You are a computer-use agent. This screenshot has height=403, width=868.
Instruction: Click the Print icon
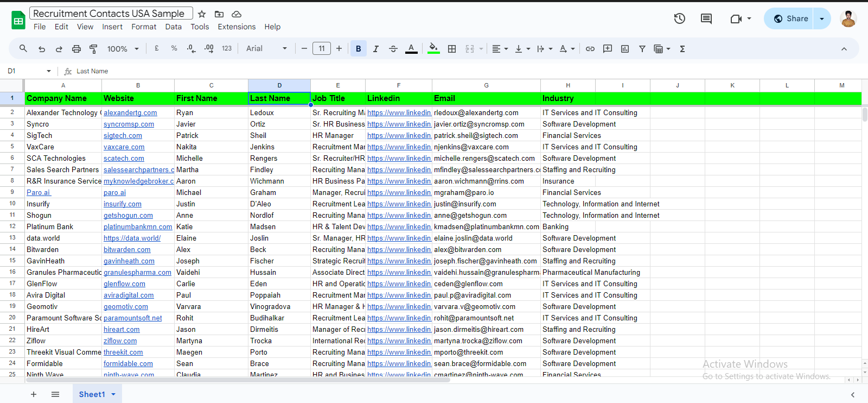76,49
